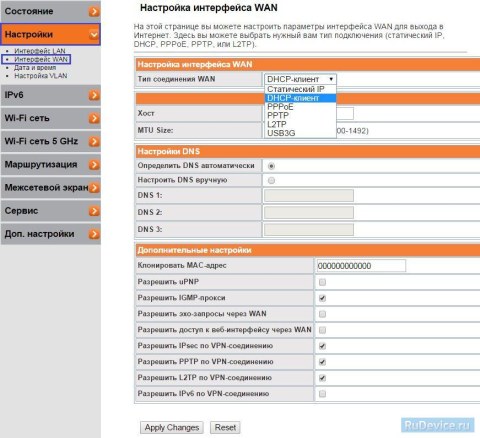
Task: Open the Дата и время page
Action: (x=35, y=68)
